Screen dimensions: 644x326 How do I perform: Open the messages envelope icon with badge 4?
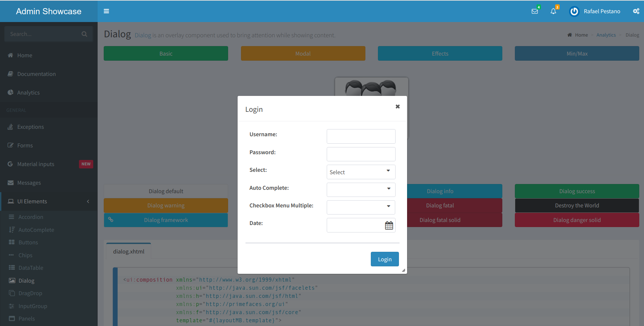coord(535,11)
